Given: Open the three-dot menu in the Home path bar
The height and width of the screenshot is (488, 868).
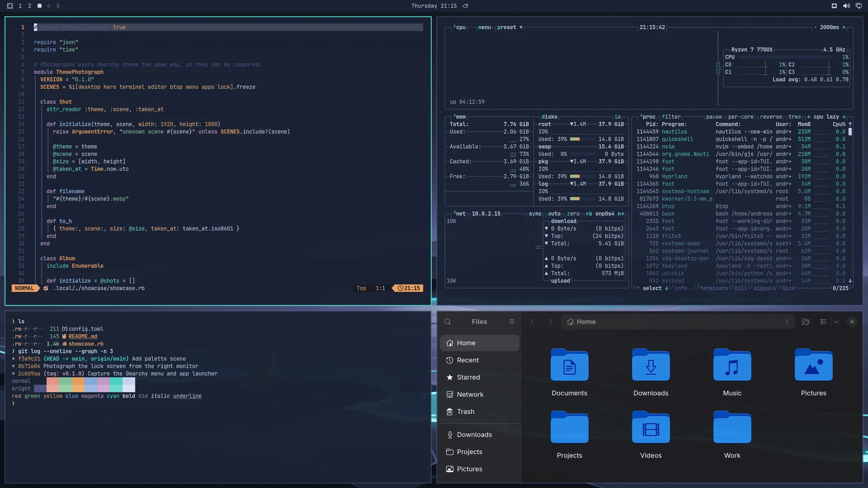Looking at the screenshot, I should click(787, 322).
